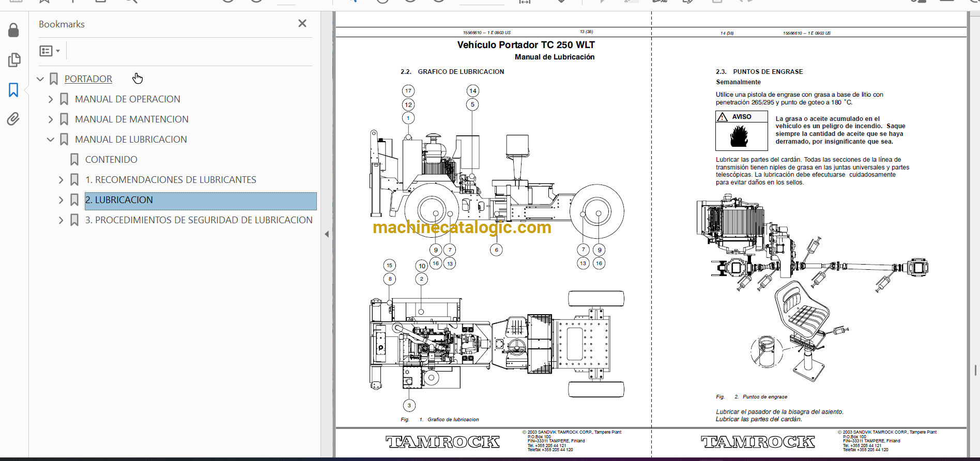The image size is (980, 461).
Task: Open the page thumbnails panel
Action: pos(14,60)
